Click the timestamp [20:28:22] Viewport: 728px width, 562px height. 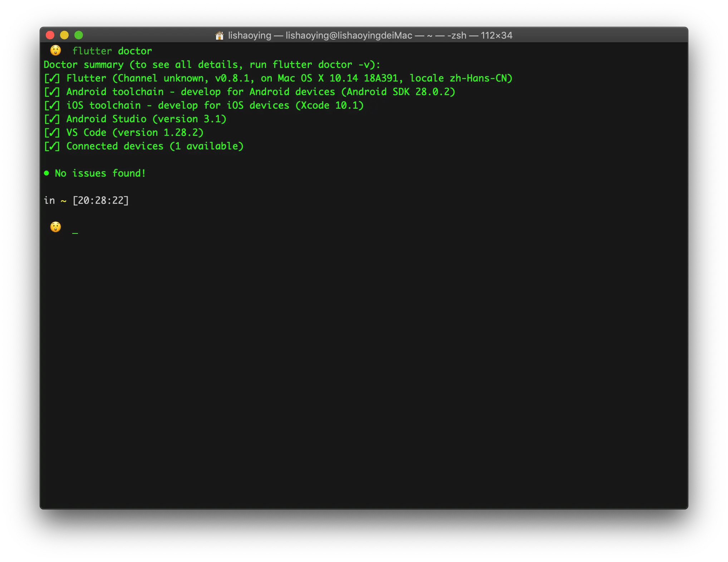(100, 201)
